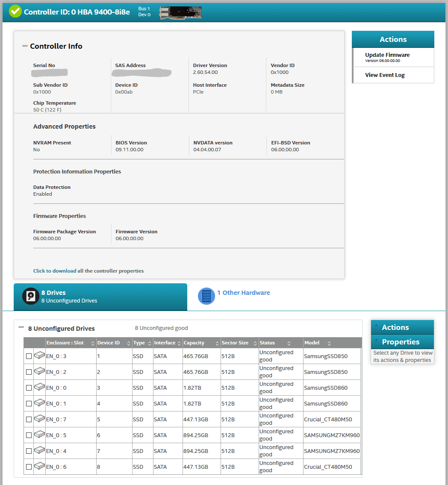Click NVDATA version value 04.04.00.07
This screenshot has height=485, width=448.
pyautogui.click(x=207, y=150)
